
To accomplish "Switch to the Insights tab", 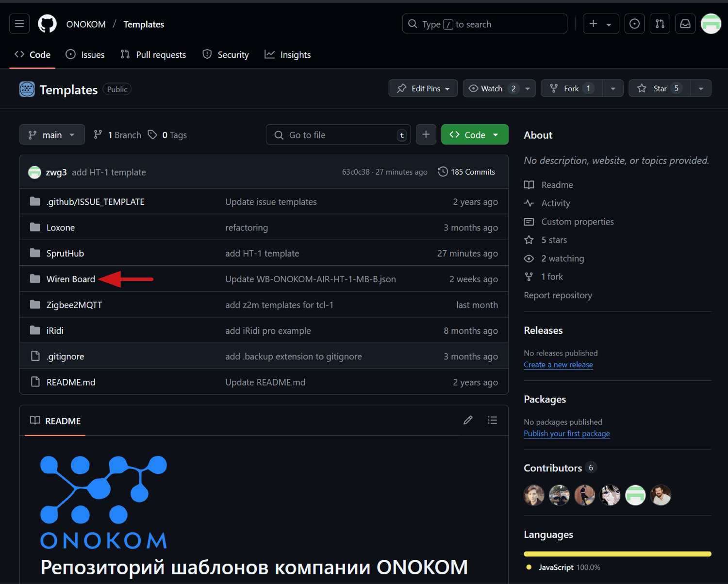I will pos(288,55).
